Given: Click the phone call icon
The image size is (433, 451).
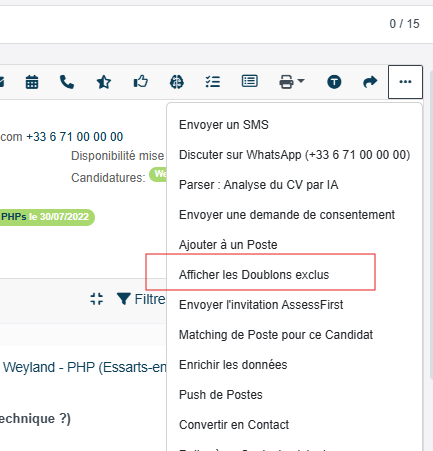Looking at the screenshot, I should click(67, 82).
